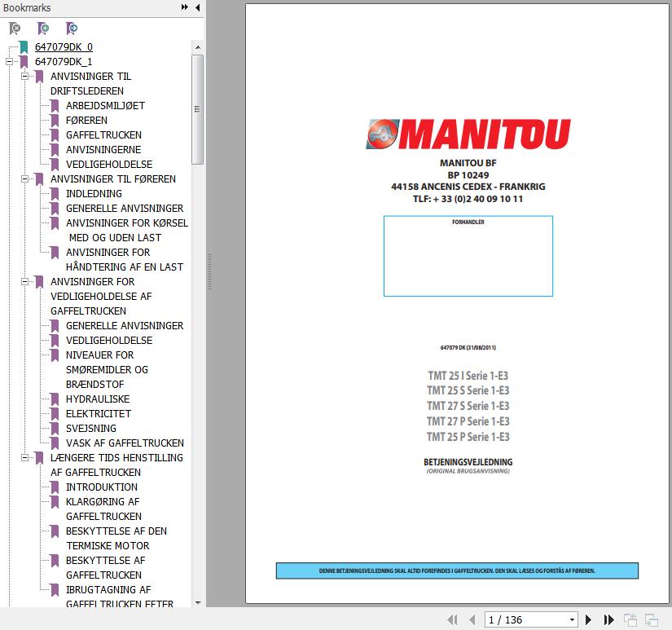Open BESKYTTELSE AF GAFFELTRUCKEN bookmark
672x630 pixels.
105,567
